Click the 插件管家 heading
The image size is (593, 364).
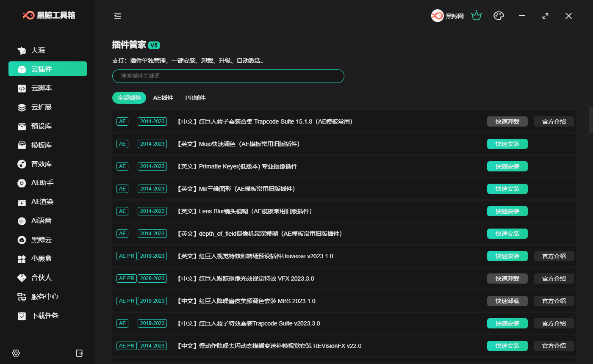[x=129, y=45]
